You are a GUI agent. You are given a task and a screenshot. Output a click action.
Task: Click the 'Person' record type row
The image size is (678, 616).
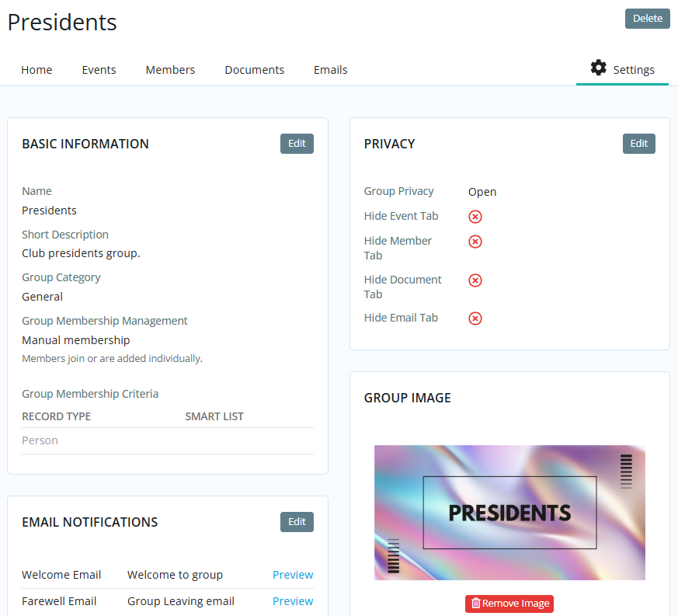pyautogui.click(x=168, y=440)
